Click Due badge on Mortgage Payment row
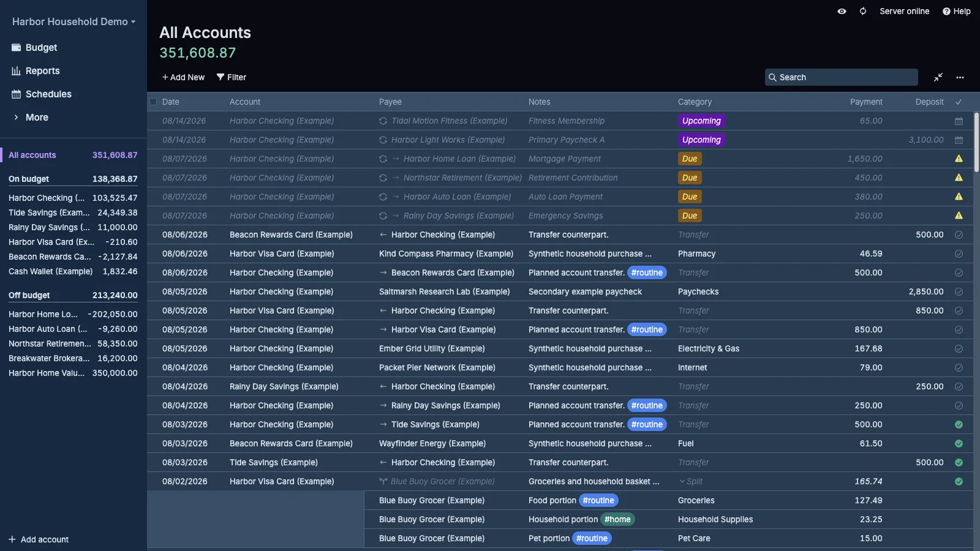 (690, 159)
